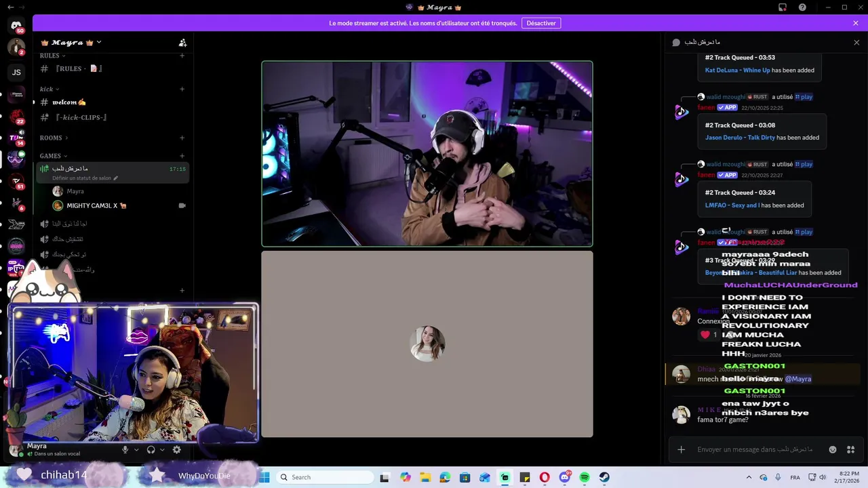This screenshot has width=868, height=488.
Task: Focus Mayra's avatar participant tile
Action: (x=427, y=344)
